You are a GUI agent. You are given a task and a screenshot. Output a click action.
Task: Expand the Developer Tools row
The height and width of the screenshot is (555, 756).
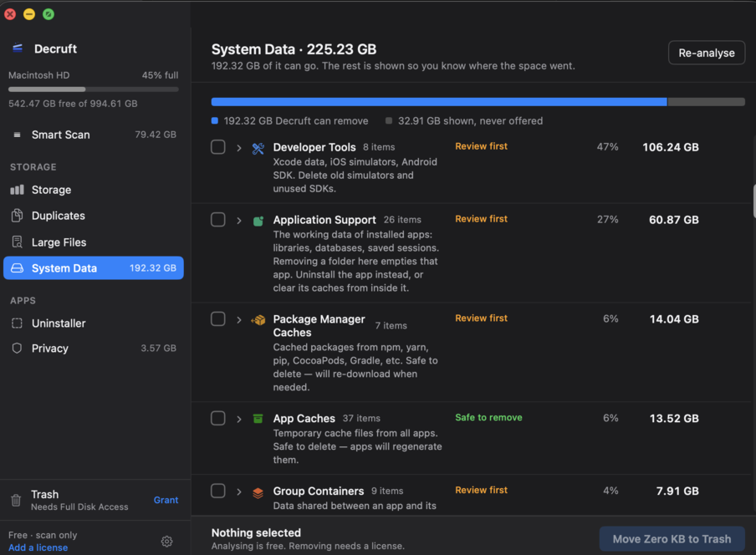[238, 148]
